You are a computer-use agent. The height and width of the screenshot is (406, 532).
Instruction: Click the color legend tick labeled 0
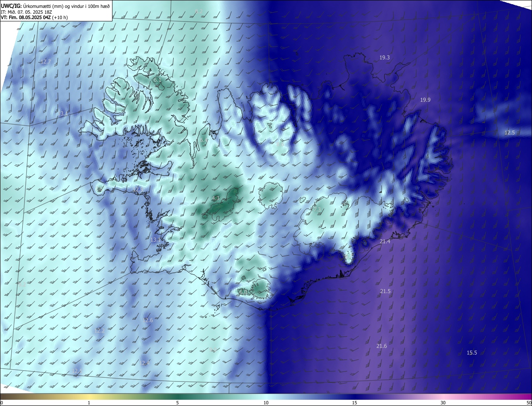[2, 403]
